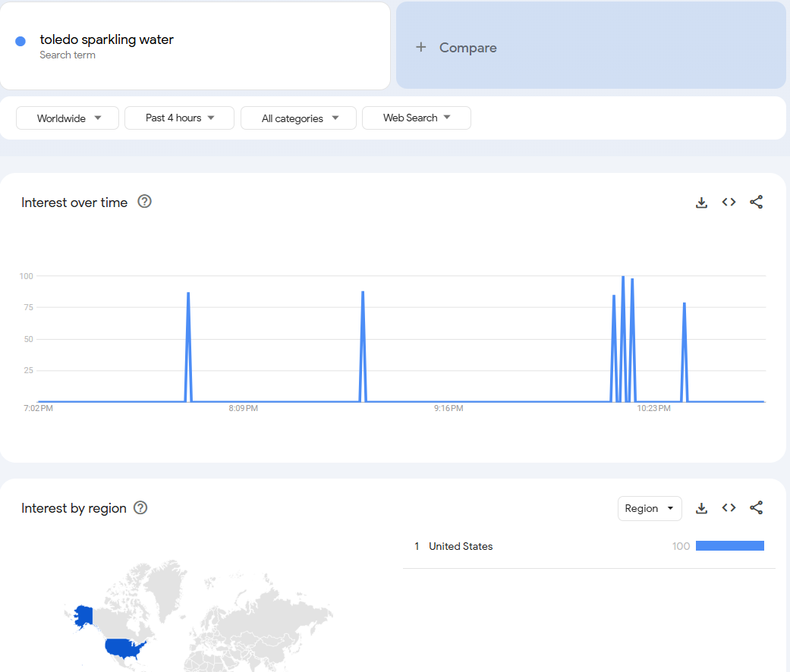Select United States in the region list

point(461,546)
